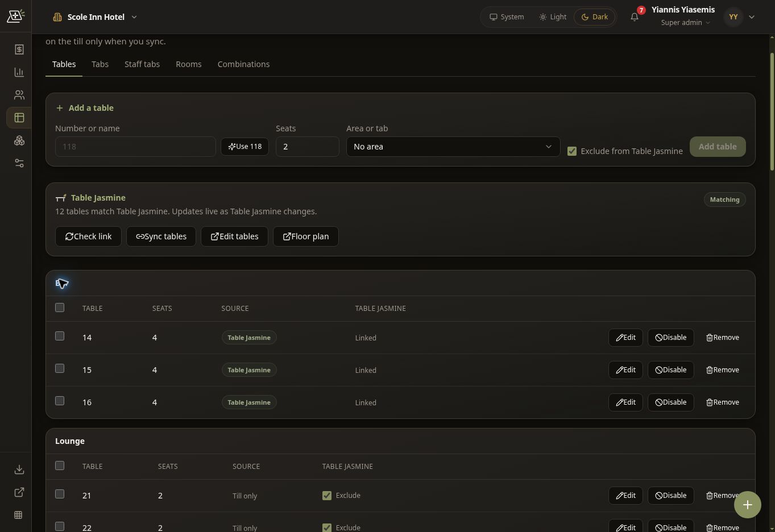This screenshot has height=532, width=775.
Task: Expand the Area or tab No area dropdown
Action: point(453,147)
